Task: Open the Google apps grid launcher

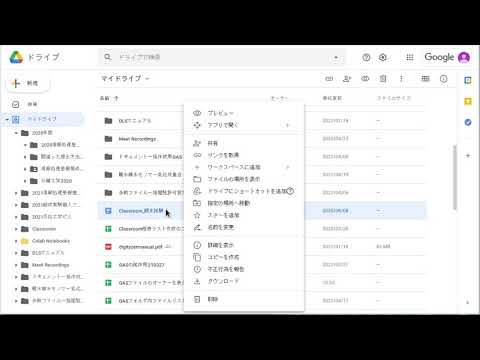Action: 410,57
